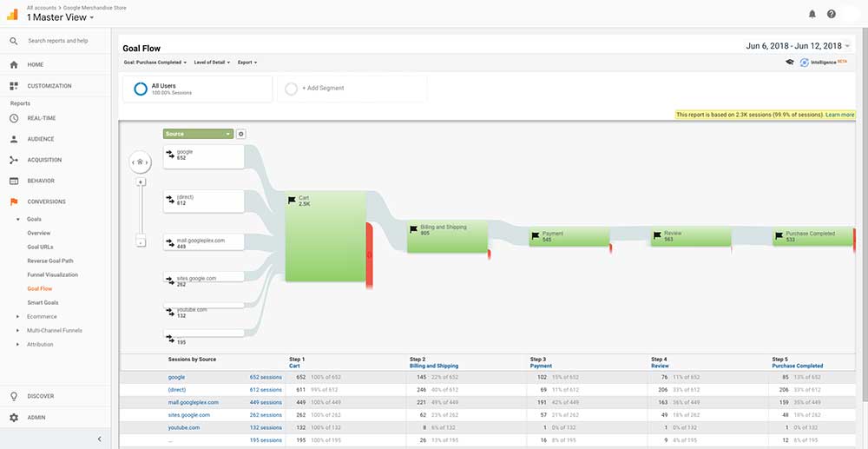Expand the Level of Detail dropdown
The width and height of the screenshot is (868, 449).
212,63
